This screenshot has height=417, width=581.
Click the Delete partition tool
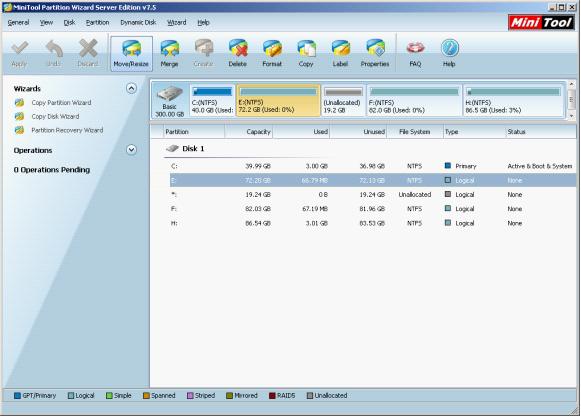point(238,54)
